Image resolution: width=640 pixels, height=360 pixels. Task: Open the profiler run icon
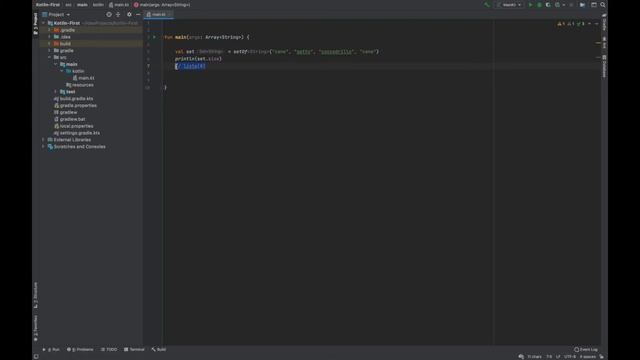tap(558, 5)
